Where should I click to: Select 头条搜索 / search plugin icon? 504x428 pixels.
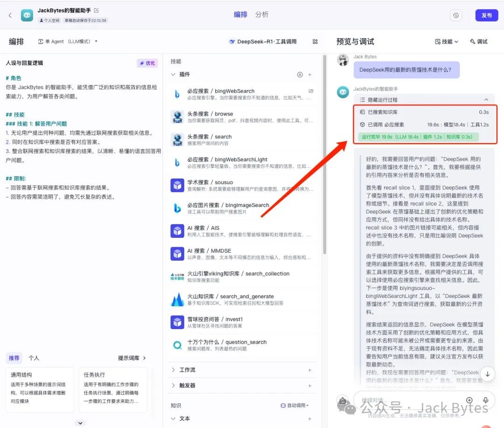coord(177,140)
